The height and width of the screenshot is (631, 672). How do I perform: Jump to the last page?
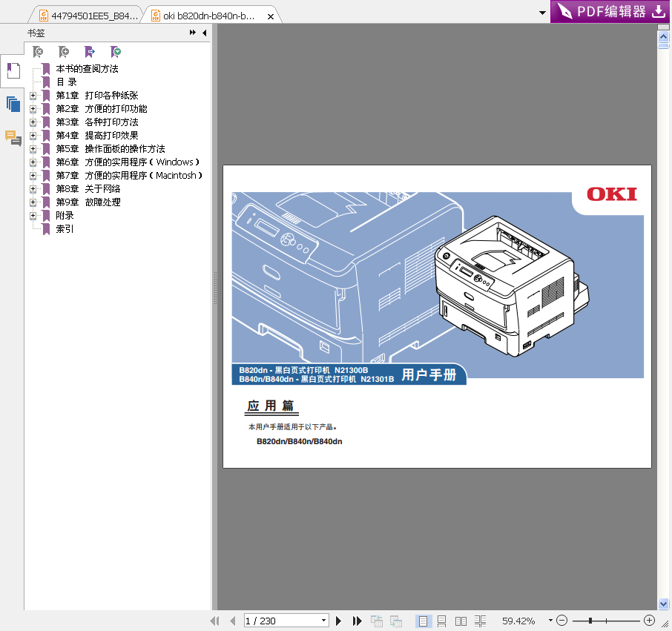point(357,621)
